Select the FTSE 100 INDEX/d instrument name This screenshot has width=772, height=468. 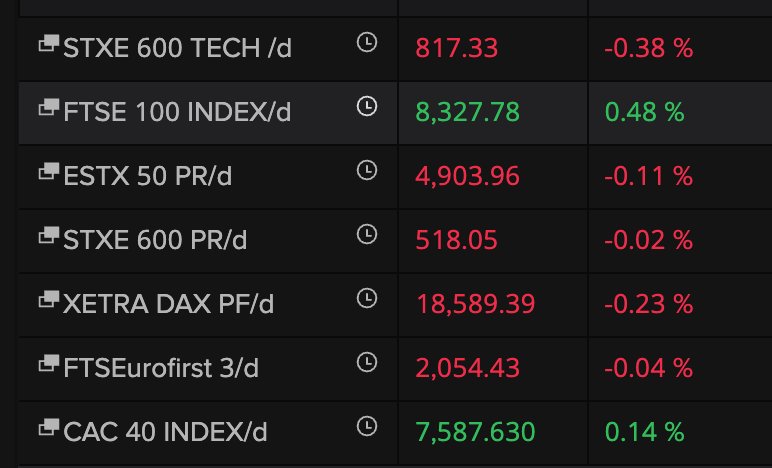177,112
